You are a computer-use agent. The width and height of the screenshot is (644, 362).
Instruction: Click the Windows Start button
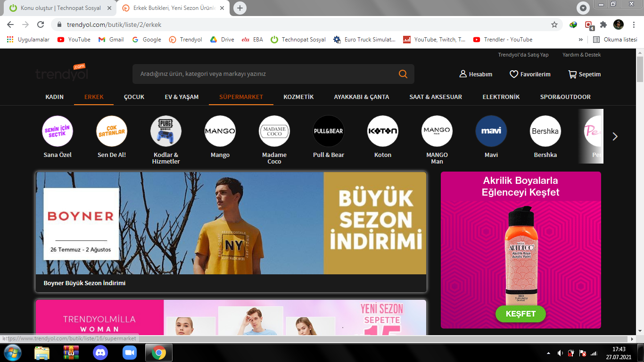[12, 352]
